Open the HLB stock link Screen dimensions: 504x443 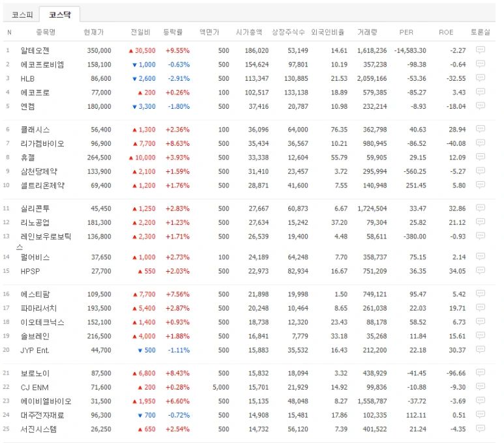pos(27,79)
